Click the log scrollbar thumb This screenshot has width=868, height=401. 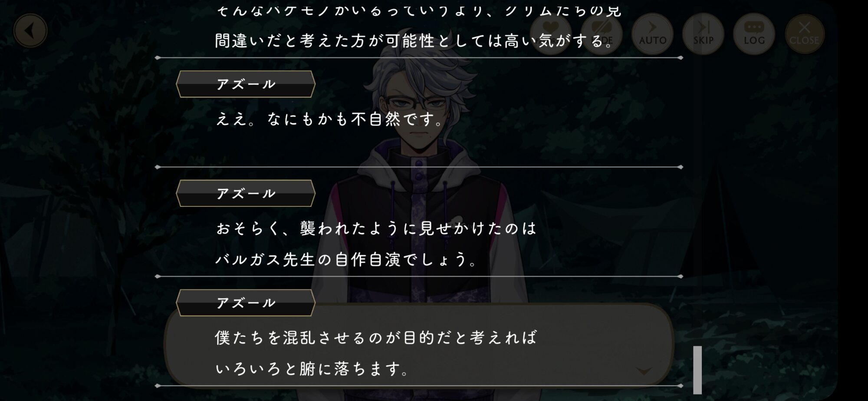(x=697, y=370)
